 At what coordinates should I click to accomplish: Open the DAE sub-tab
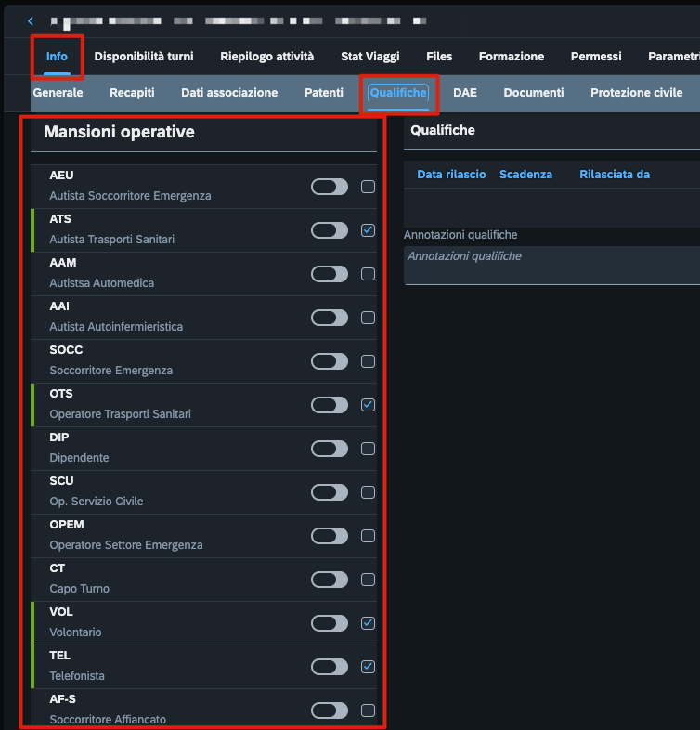pos(465,93)
